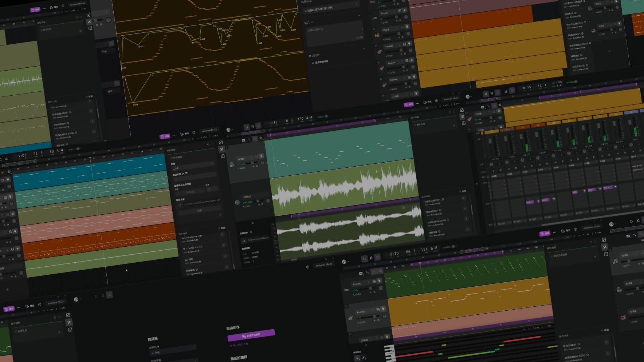The image size is (644, 362).
Task: Select the pencil tool beside the piano roll
Action: [x=364, y=358]
